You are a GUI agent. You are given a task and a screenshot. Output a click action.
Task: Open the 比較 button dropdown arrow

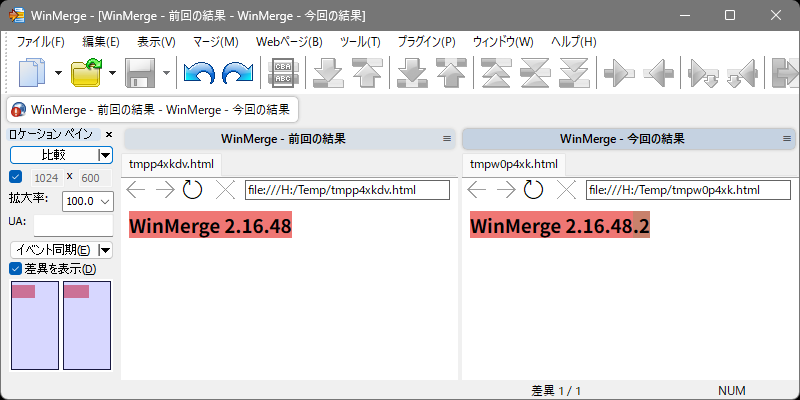pyautogui.click(x=105, y=155)
